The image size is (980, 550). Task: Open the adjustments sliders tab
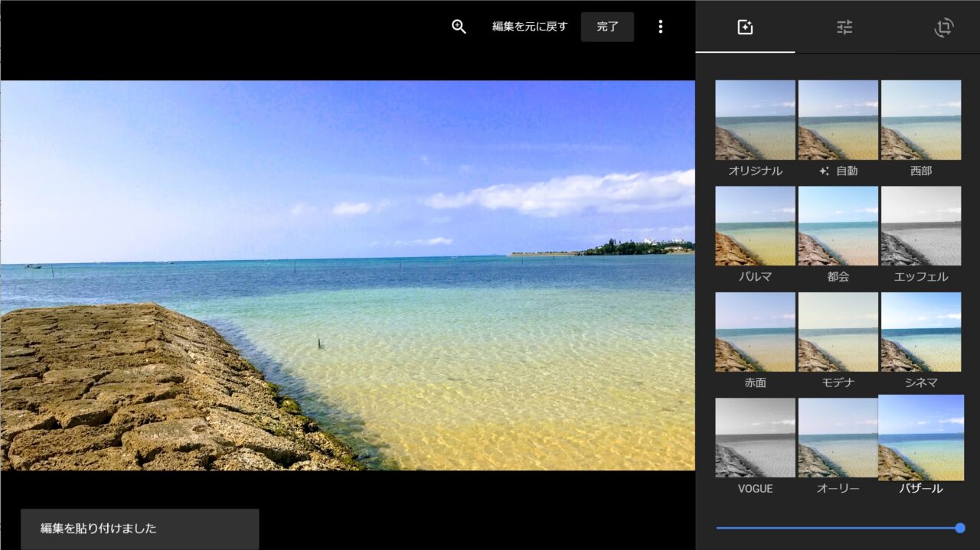pyautogui.click(x=844, y=28)
